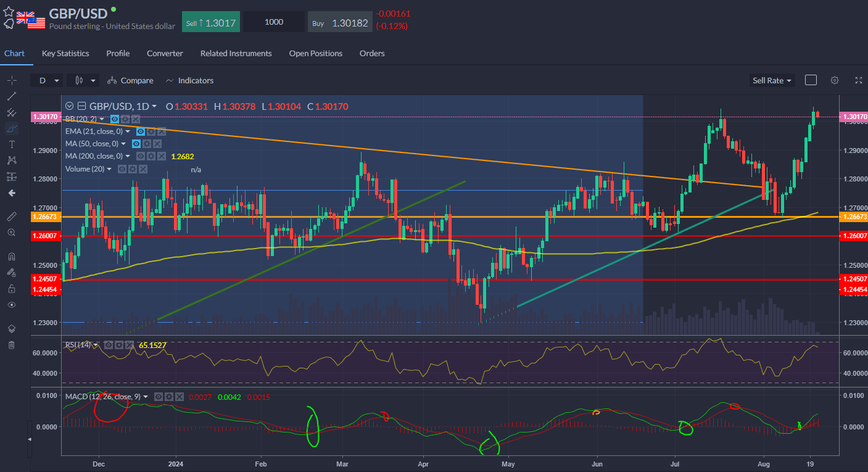The width and height of the screenshot is (868, 472).
Task: Open the D timeframe dropdown
Action: pyautogui.click(x=48, y=81)
